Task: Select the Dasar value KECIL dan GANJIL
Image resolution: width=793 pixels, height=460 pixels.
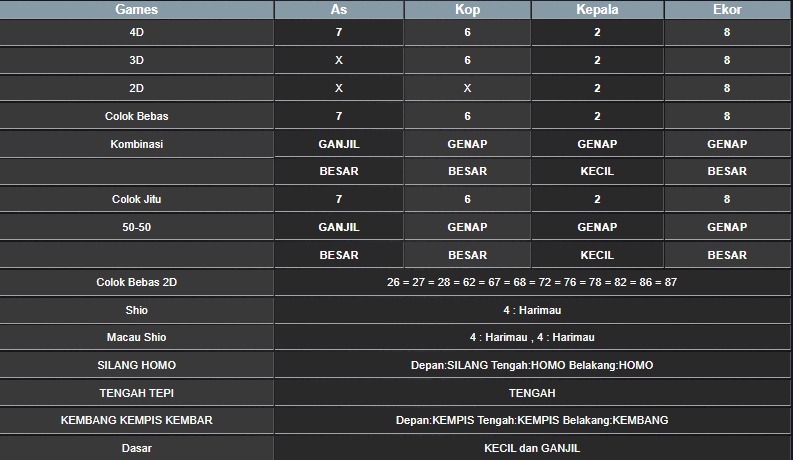Action: (x=532, y=448)
